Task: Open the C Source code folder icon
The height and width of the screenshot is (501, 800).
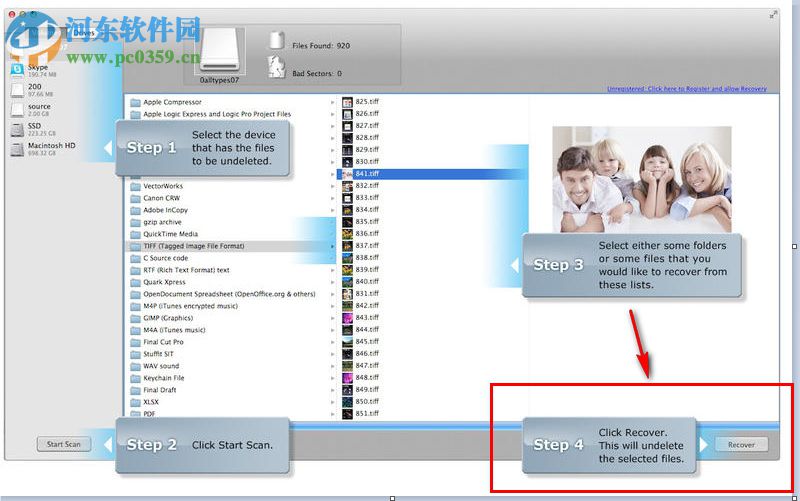Action: click(x=135, y=258)
